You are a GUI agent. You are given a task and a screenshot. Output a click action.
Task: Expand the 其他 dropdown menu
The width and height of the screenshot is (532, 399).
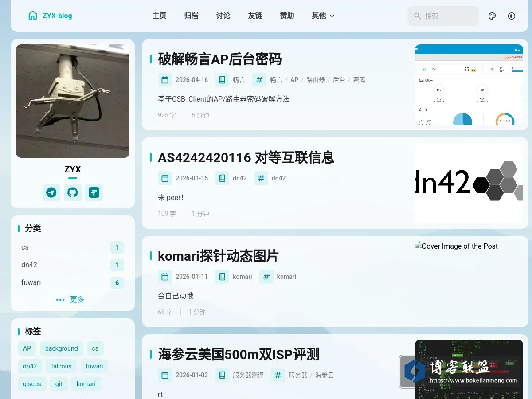323,16
